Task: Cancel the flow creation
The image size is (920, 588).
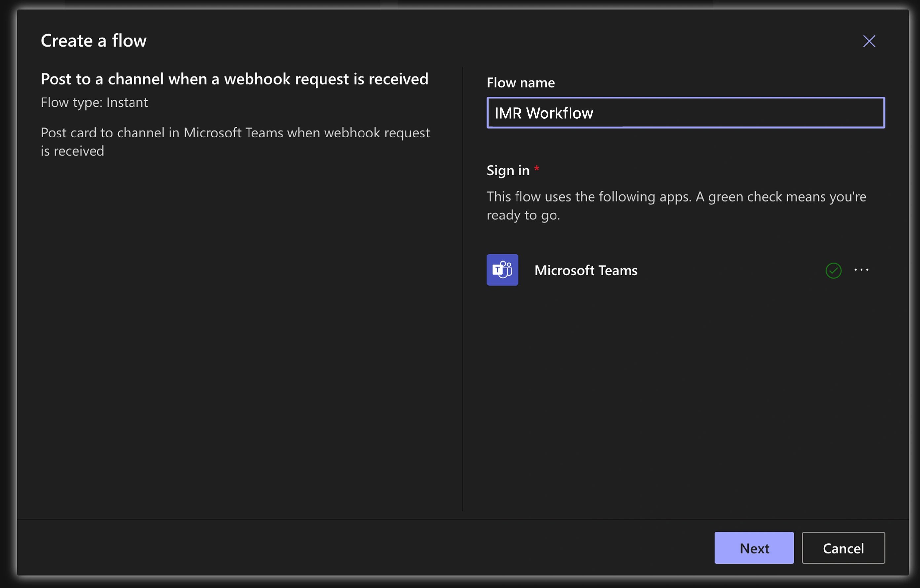Action: [843, 548]
